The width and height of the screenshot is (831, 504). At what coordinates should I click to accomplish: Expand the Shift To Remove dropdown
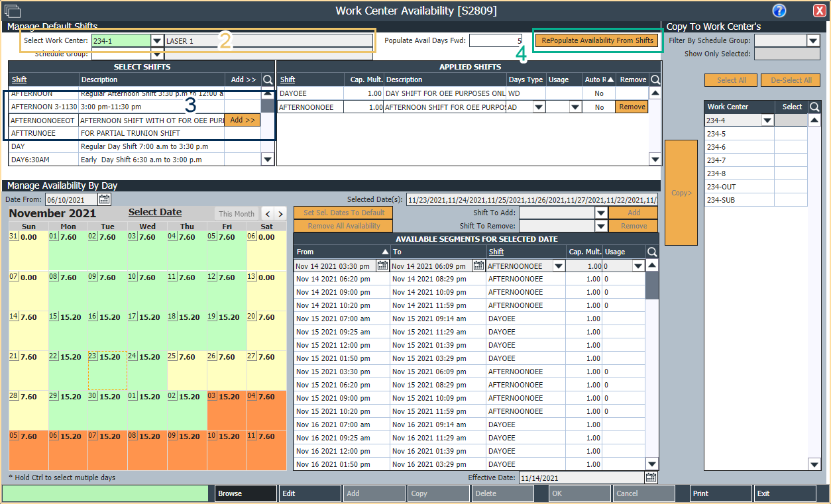(x=600, y=227)
